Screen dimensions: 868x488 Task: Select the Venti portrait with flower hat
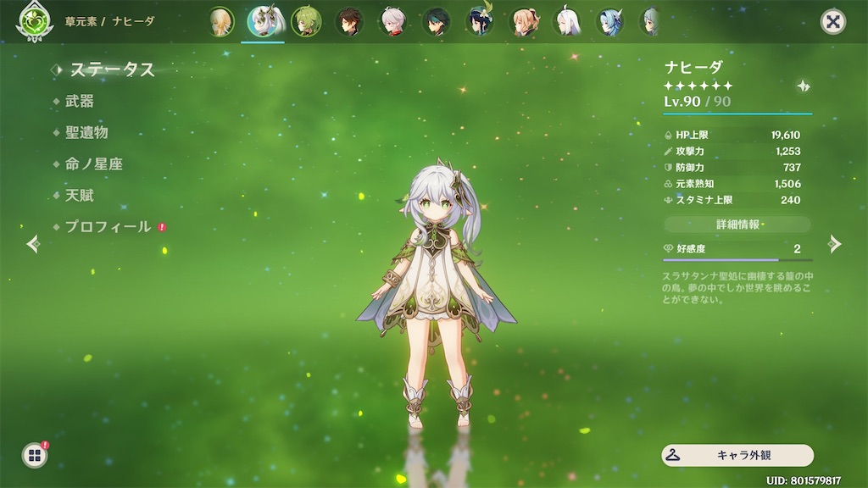pos(480,21)
